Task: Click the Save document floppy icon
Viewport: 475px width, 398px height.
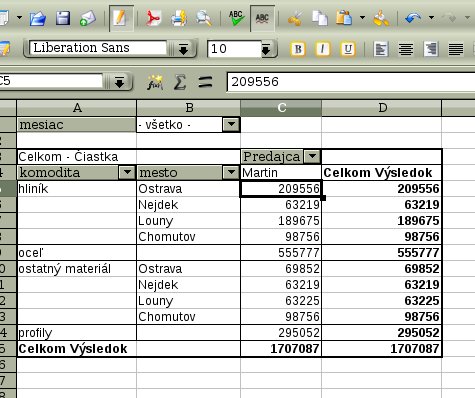Action: tap(63, 18)
